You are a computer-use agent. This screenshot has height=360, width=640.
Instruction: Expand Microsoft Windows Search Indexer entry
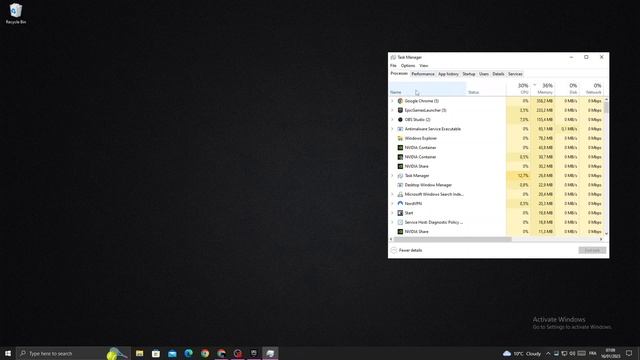point(392,194)
